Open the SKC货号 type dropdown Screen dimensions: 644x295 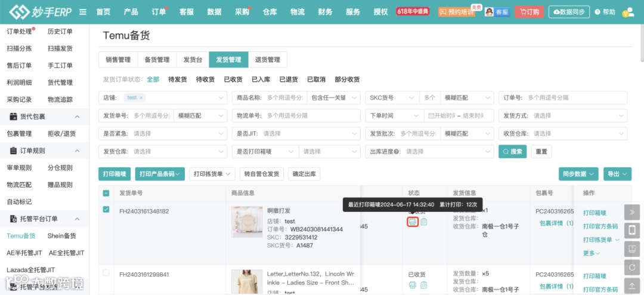[392, 98]
